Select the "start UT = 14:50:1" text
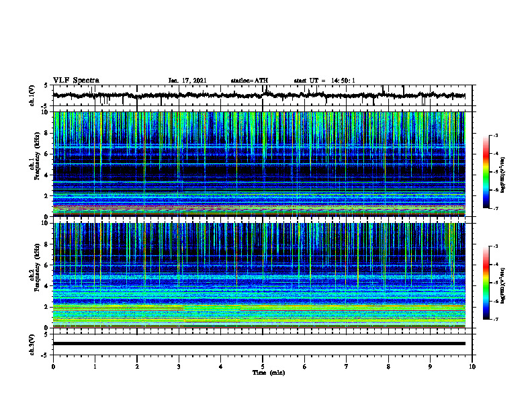This screenshot has height=411, width=532. [x=324, y=81]
